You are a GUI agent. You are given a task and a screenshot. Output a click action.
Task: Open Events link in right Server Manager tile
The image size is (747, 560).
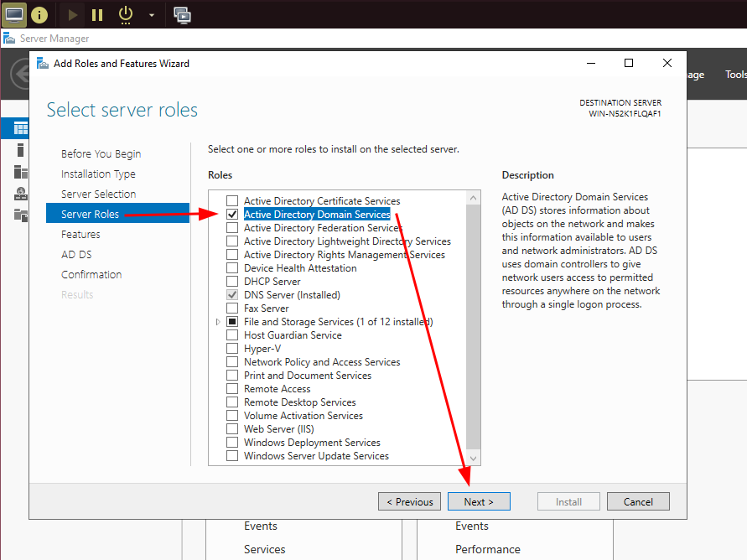[x=472, y=526]
